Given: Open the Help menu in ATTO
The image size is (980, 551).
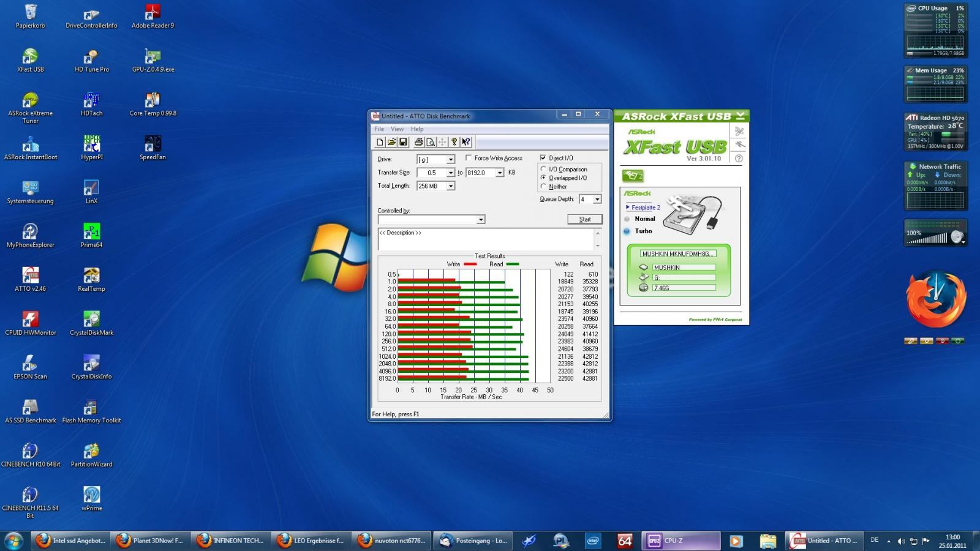Looking at the screenshot, I should coord(417,129).
